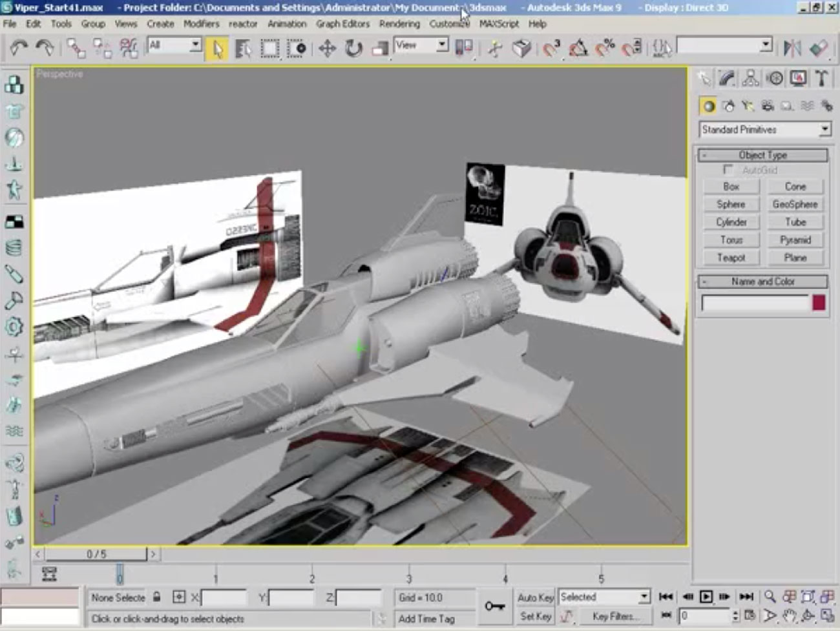Create a Box primitive
The width and height of the screenshot is (840, 631).
click(x=731, y=187)
